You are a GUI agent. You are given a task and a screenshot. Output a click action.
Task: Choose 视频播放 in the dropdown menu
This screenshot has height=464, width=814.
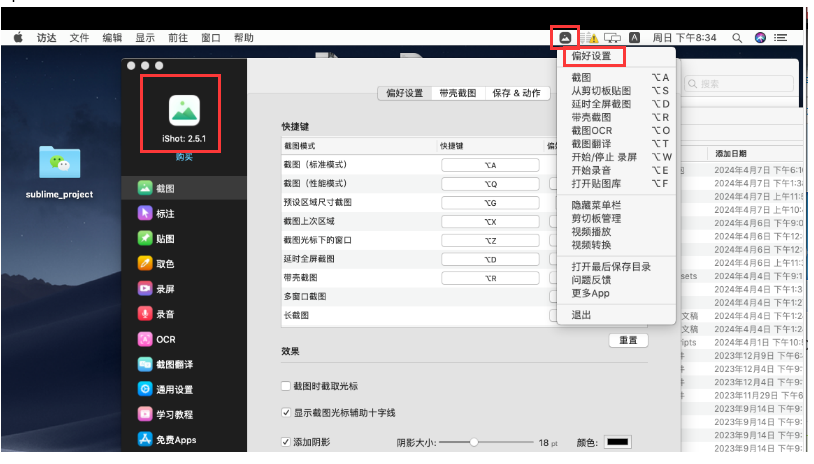tap(616, 231)
